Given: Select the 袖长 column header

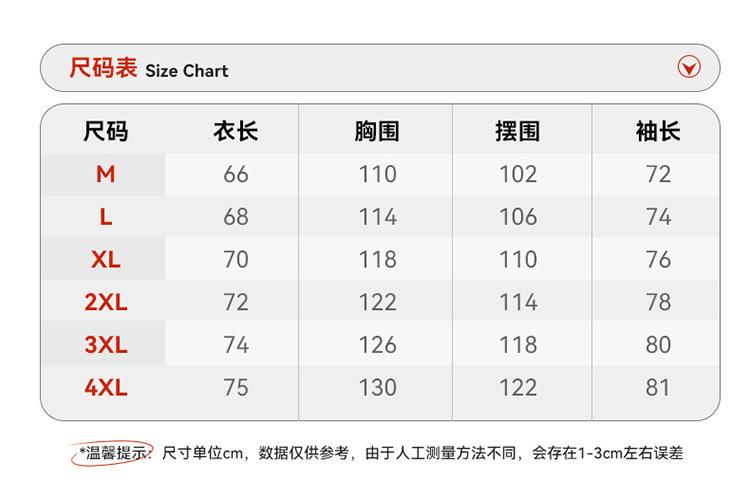Looking at the screenshot, I should (658, 131).
